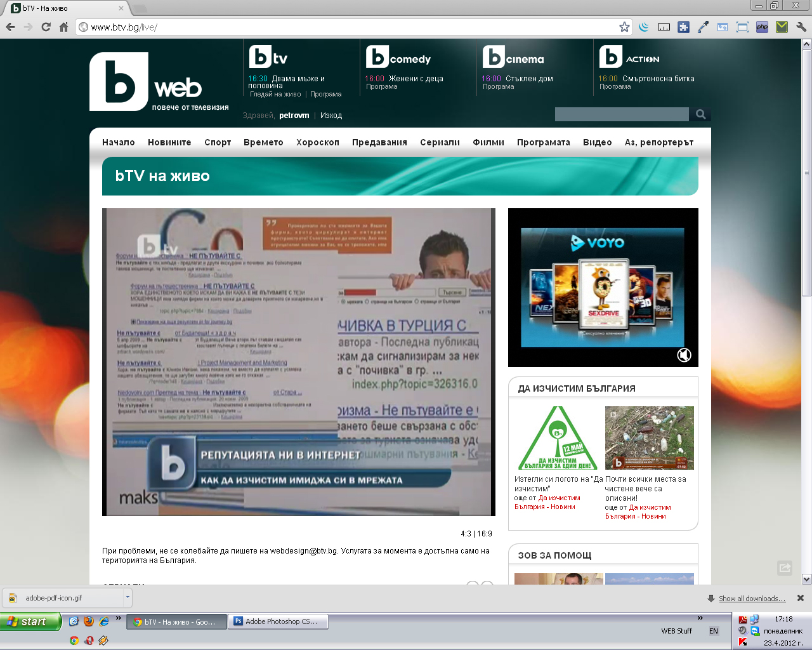Go to the browser home icon

click(x=63, y=27)
